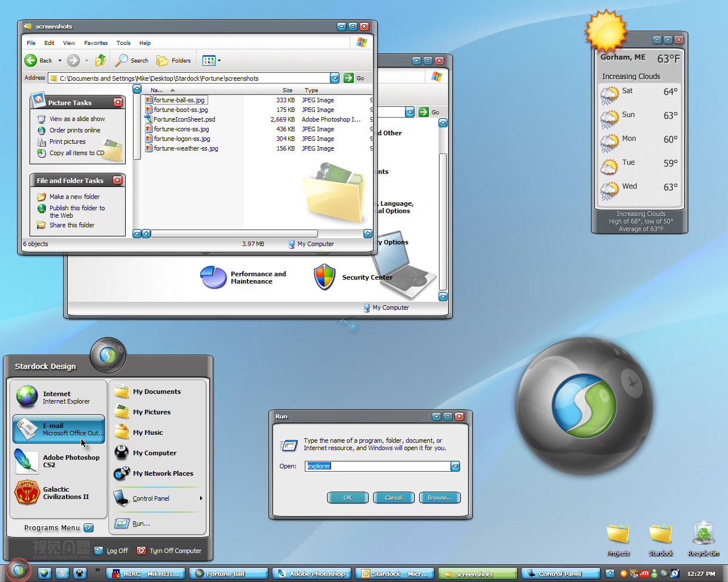Click Browse... in the Run dialog
Viewport: 728px width, 582px height.
pos(440,497)
